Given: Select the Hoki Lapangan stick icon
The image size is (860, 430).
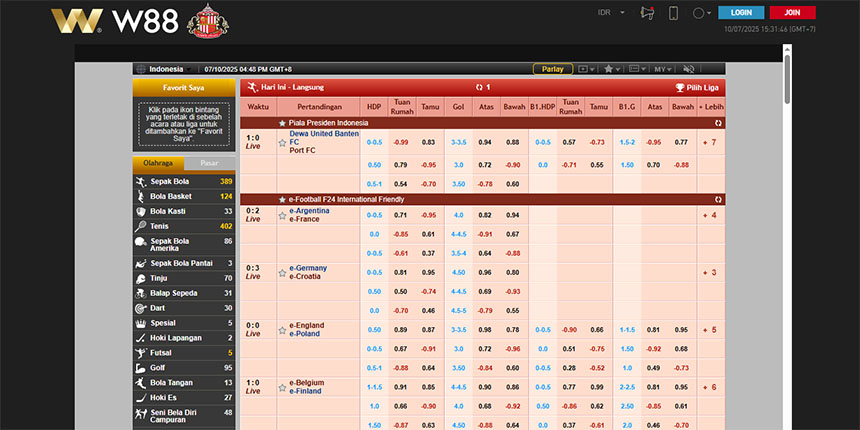Looking at the screenshot, I should 141,338.
